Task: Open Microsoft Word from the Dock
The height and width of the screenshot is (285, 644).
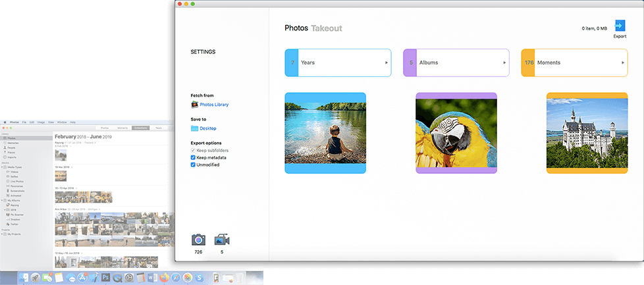Action: (152, 278)
